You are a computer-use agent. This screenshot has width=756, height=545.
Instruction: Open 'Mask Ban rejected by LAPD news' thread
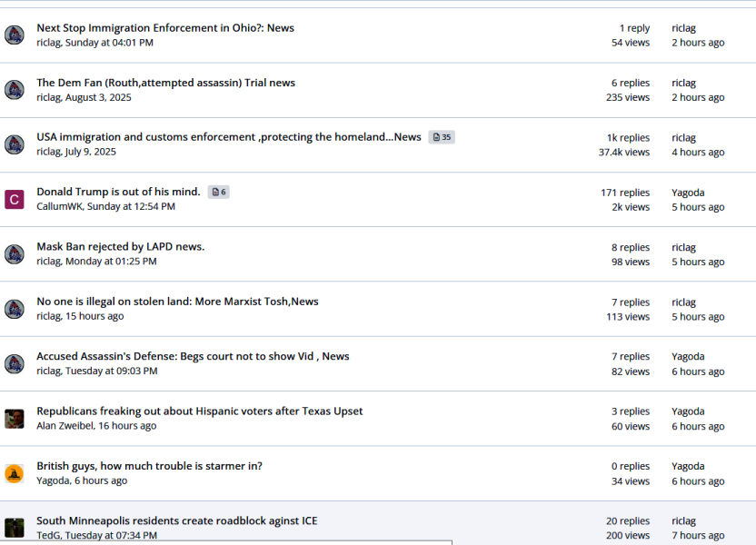tap(120, 247)
